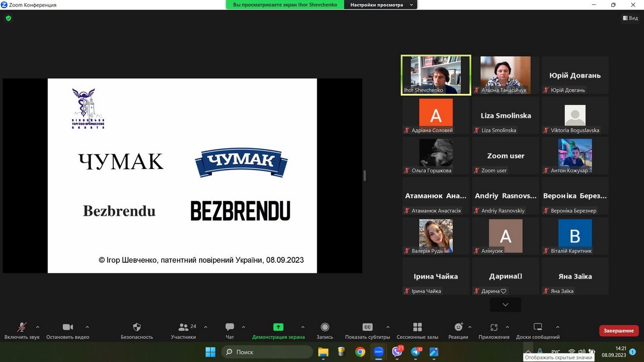
Task: Open Breakout Rooms (Сессионные залы)
Action: pyautogui.click(x=418, y=327)
